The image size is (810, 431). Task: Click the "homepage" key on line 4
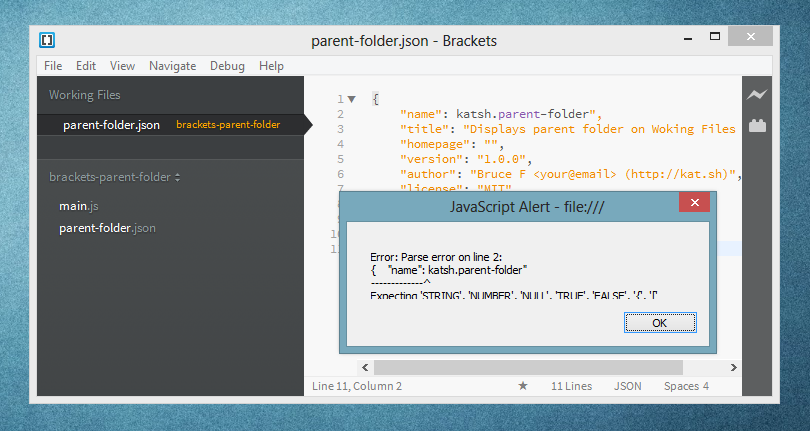tap(435, 144)
